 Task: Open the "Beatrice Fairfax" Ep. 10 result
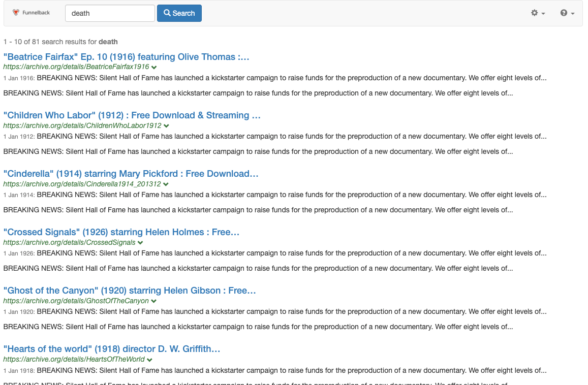(x=126, y=57)
